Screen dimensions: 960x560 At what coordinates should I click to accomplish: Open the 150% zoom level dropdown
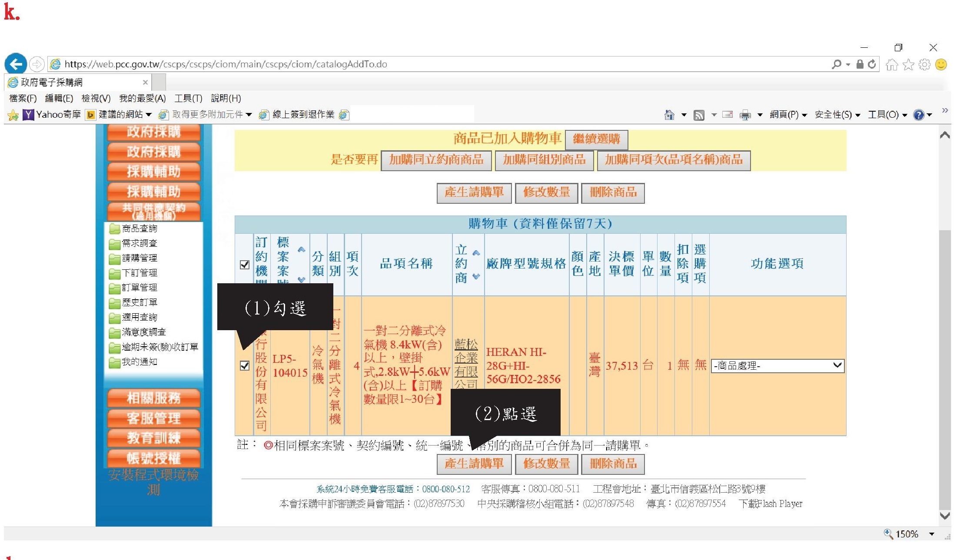931,534
